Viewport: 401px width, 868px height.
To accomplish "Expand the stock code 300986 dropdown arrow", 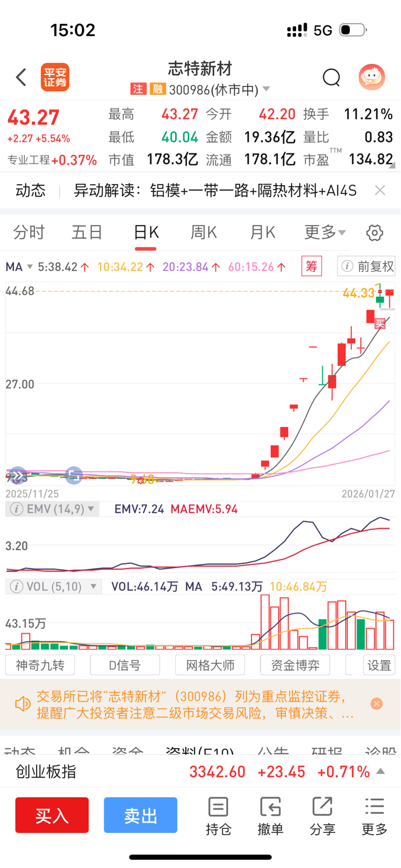I will point(266,89).
